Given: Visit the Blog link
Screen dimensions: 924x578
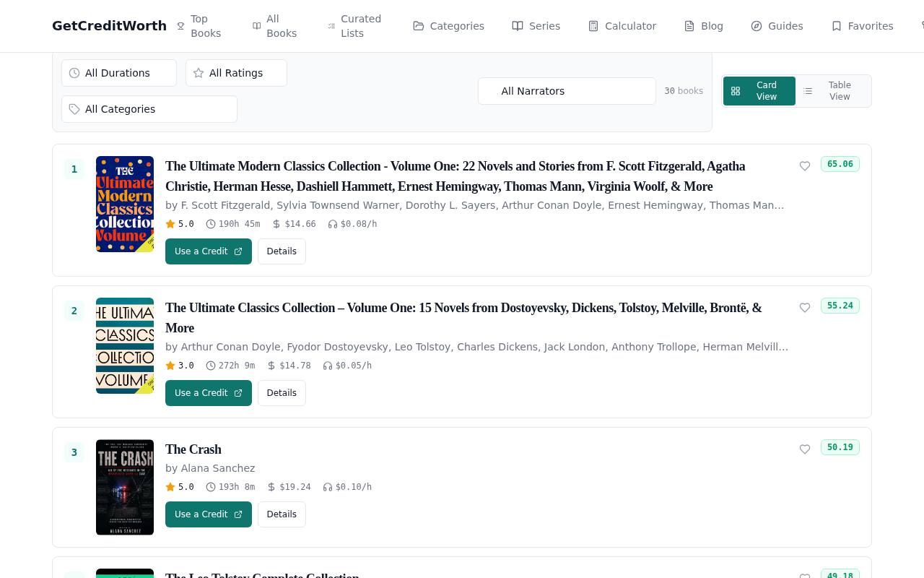Looking at the screenshot, I should coord(703,26).
